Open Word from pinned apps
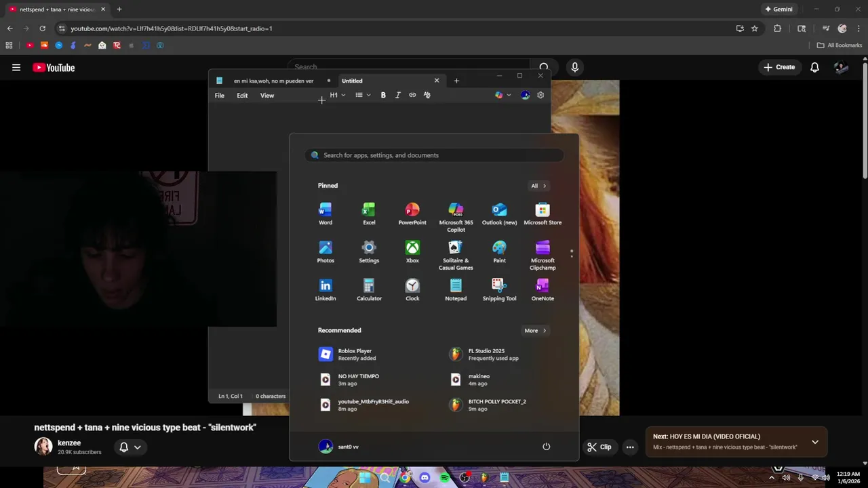 [325, 214]
